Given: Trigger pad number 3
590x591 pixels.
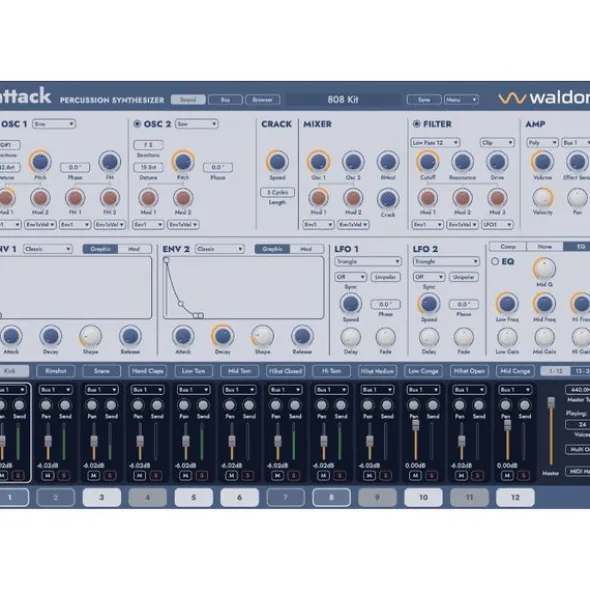Looking at the screenshot, I should (102, 497).
